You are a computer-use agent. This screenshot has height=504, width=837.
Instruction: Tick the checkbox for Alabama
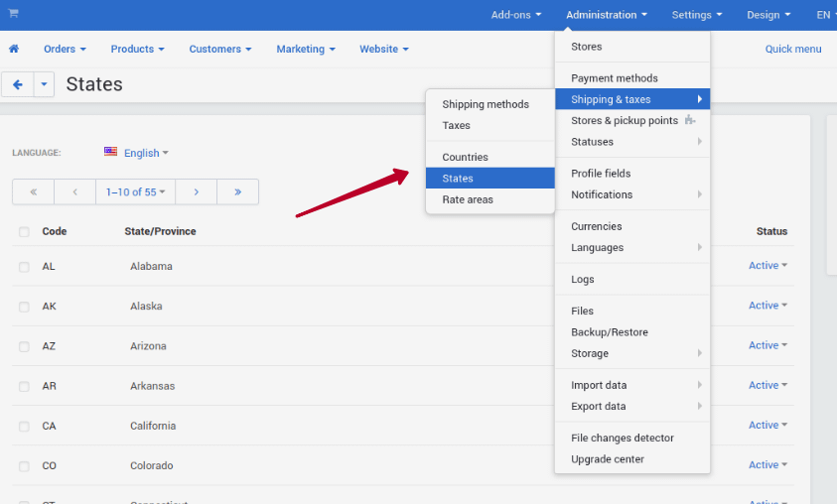pos(24,267)
